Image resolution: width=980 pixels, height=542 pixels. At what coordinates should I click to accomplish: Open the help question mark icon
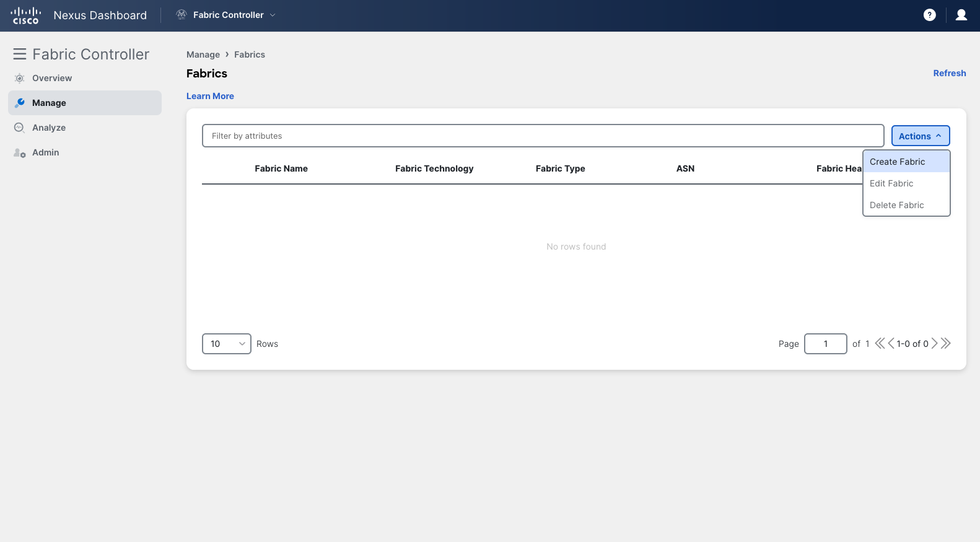[929, 15]
